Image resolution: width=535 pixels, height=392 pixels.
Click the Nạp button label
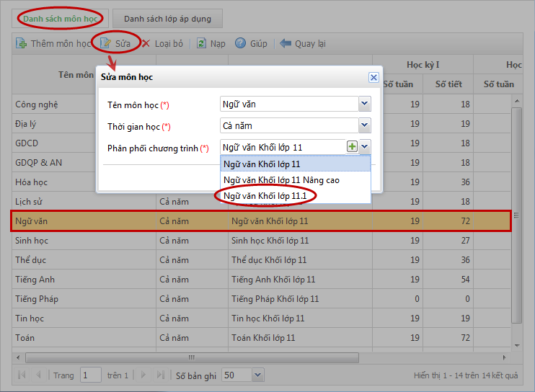click(x=218, y=44)
